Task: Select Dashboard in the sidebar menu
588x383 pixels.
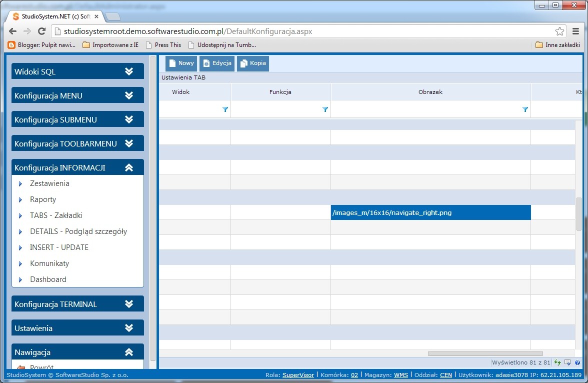Action: click(x=48, y=279)
